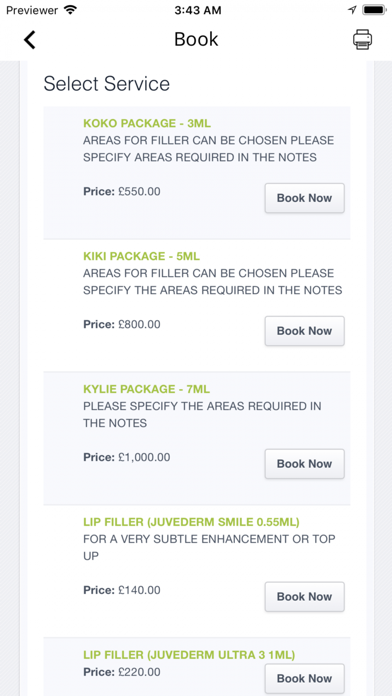Select LIP FILLER (JUVEDERM SMILE 0.55ML) title
Screen dimensions: 392x696
pos(191,522)
